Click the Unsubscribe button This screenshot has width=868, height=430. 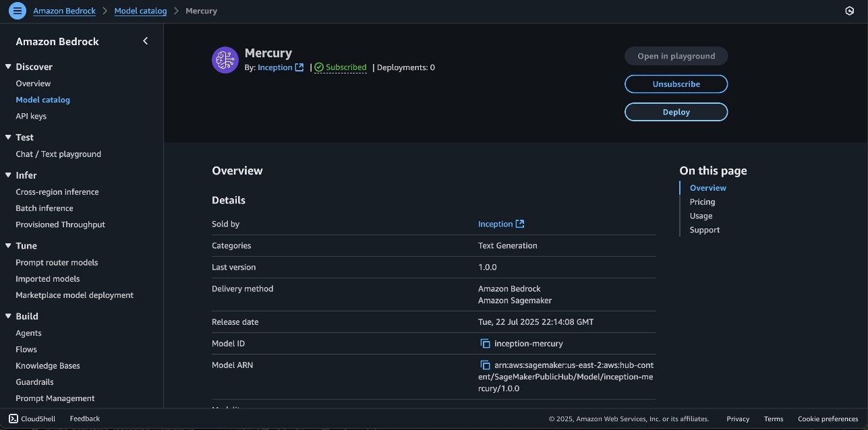click(x=676, y=84)
